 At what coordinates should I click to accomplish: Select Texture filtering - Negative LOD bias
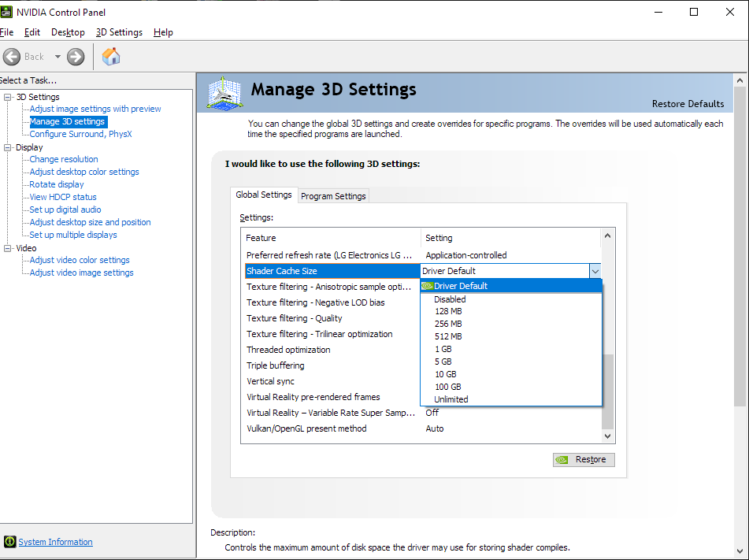click(332, 302)
